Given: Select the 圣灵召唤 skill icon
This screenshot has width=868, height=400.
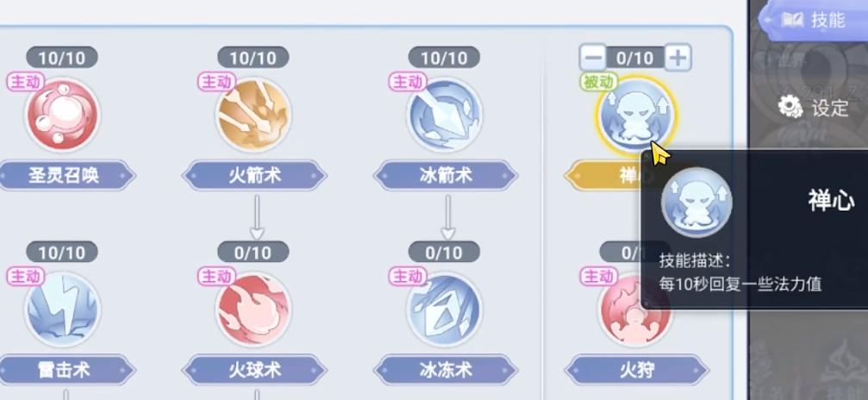Looking at the screenshot, I should coord(63,116).
